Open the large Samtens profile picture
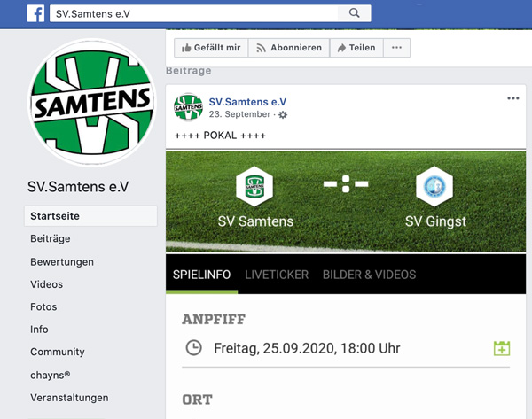The width and height of the screenshot is (532, 419). click(x=92, y=103)
